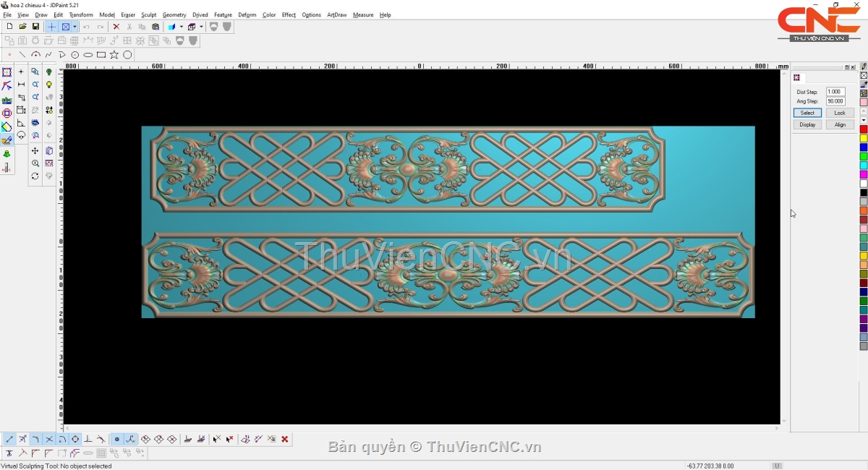
Task: Select the star shape drawing tool
Action: (x=114, y=55)
